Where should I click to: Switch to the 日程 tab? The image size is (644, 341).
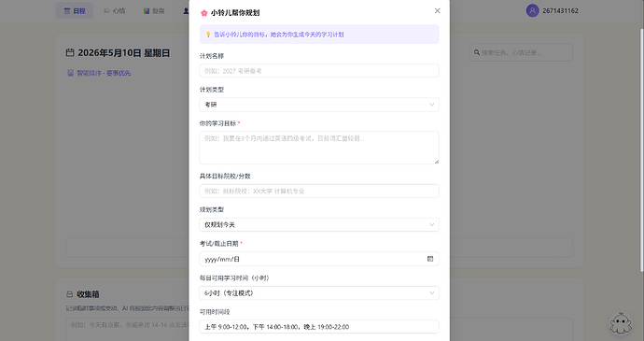[75, 11]
